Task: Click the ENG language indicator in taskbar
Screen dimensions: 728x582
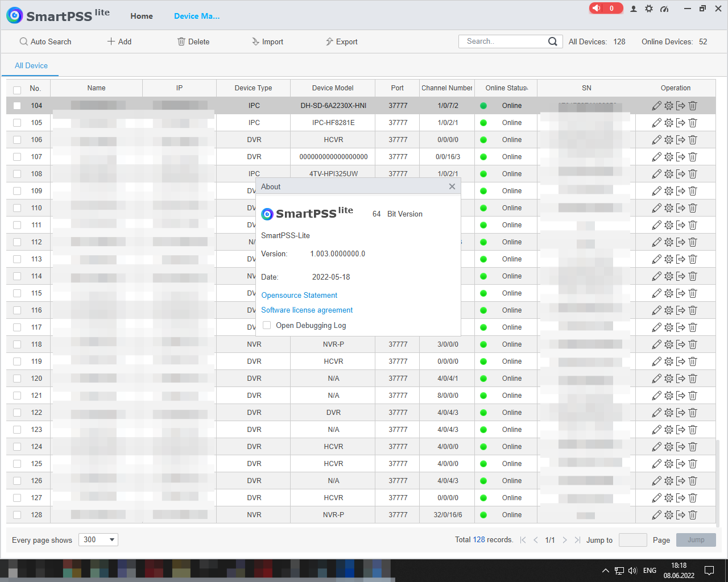Action: (x=650, y=571)
